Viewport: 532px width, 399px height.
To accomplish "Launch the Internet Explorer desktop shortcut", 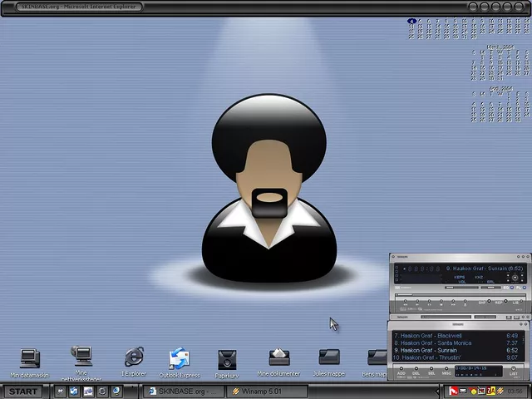I will point(133,358).
